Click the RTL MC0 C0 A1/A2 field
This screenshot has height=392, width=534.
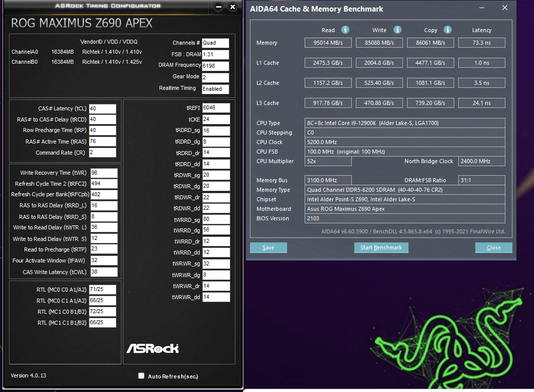click(102, 290)
